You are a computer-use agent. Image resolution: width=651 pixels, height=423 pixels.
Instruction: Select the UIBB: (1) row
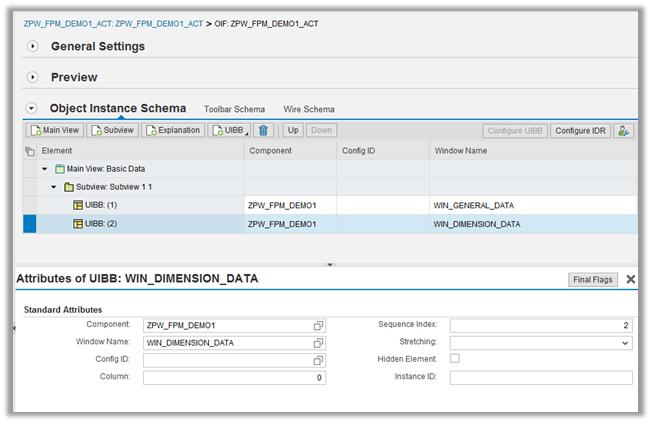tap(330, 205)
